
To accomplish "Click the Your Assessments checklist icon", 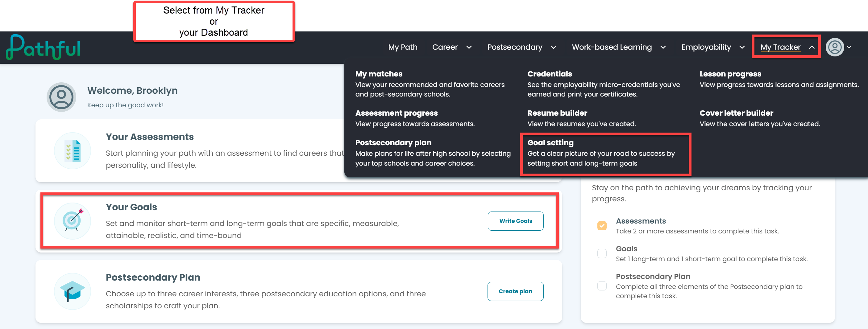I will coord(73,151).
